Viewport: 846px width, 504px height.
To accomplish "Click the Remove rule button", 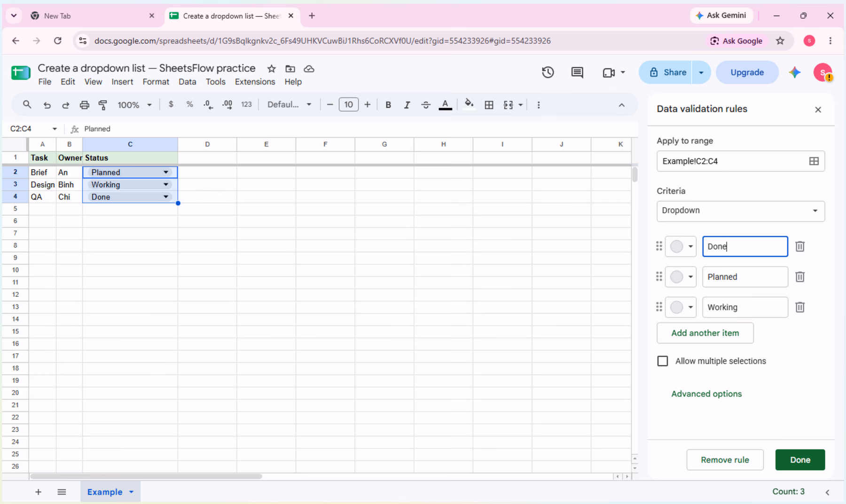I will 725,460.
